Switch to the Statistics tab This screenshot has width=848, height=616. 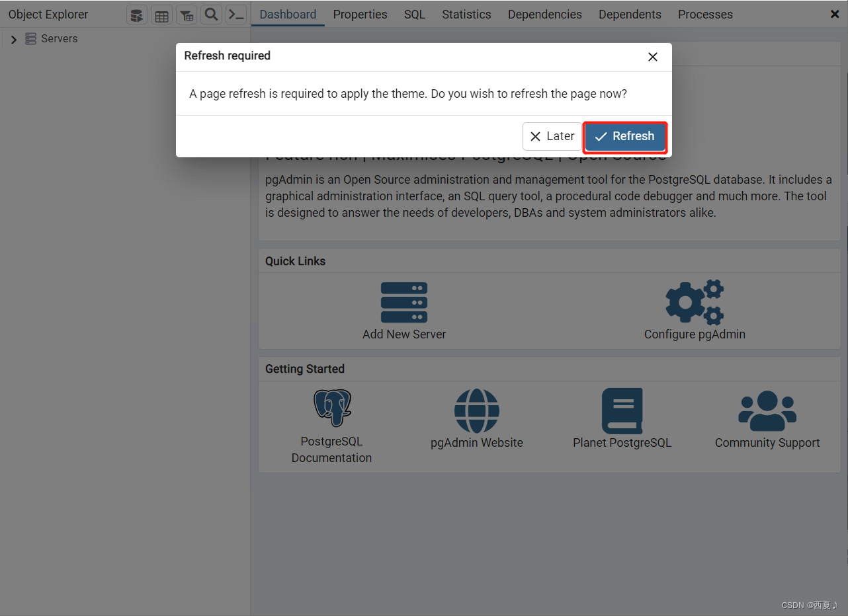pyautogui.click(x=466, y=15)
